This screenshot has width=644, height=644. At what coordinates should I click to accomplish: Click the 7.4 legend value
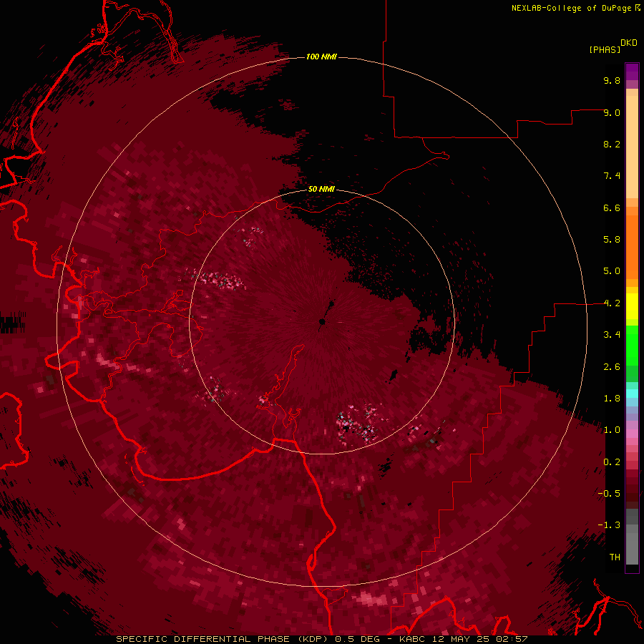612,176
